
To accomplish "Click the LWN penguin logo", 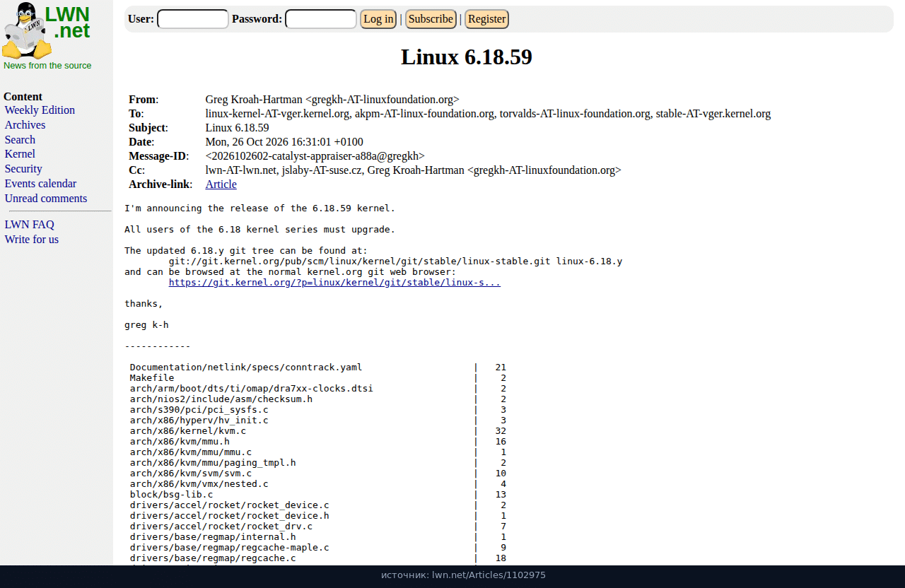I will 26,30.
